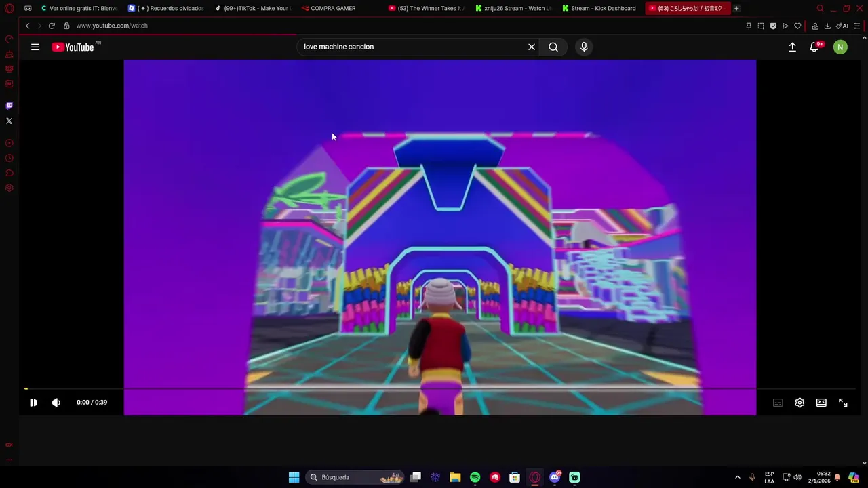This screenshot has width=868, height=488.
Task: Start voice search with the microphone
Action: 584,47
